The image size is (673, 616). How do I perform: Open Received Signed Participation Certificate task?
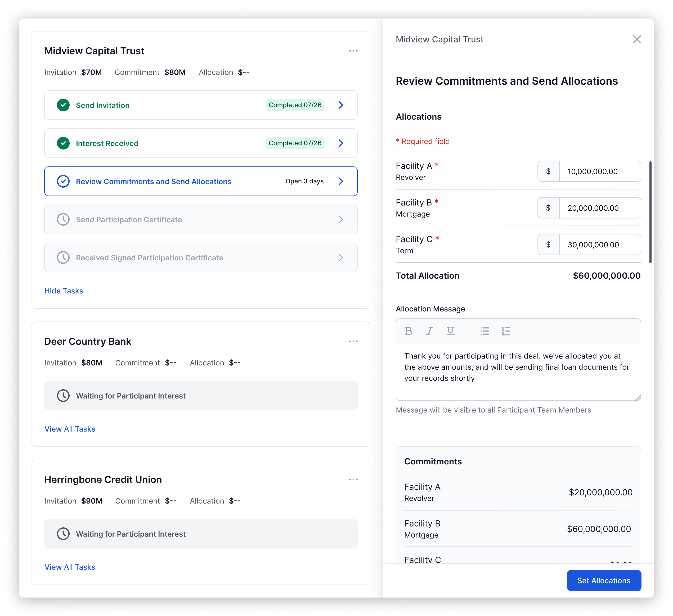(149, 258)
